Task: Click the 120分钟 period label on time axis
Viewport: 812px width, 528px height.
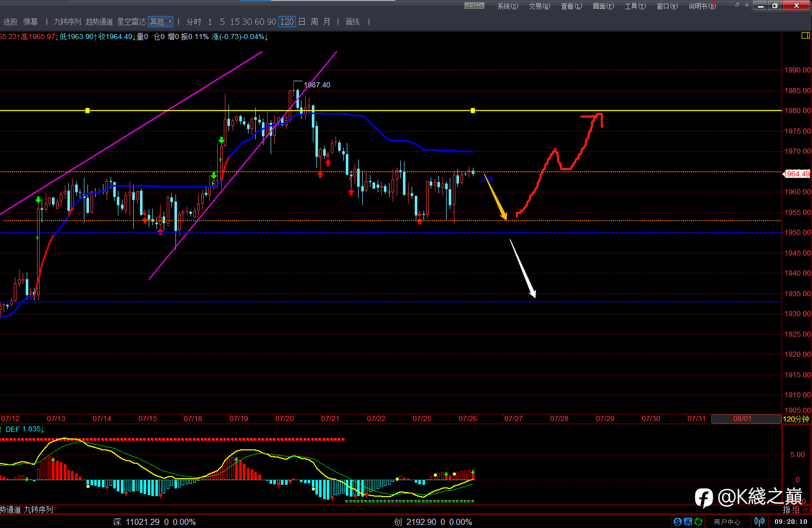Action: [796, 419]
